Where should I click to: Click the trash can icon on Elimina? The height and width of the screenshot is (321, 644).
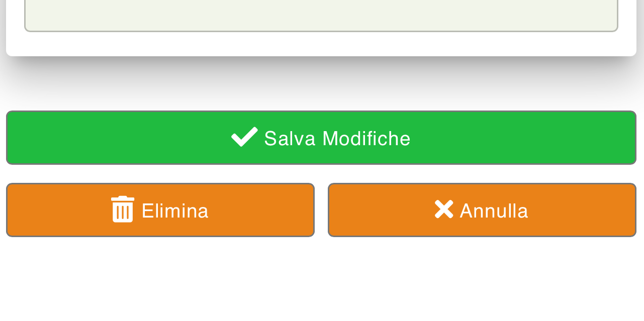coord(124,209)
